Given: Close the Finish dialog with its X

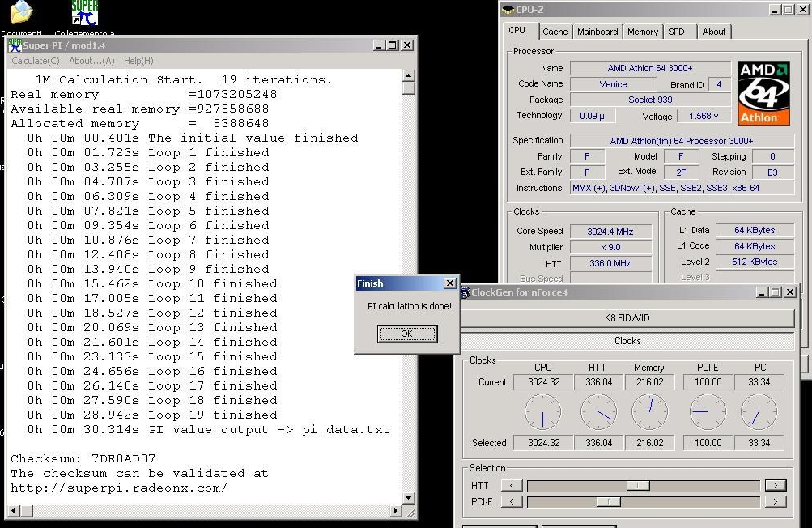Looking at the screenshot, I should (x=450, y=283).
